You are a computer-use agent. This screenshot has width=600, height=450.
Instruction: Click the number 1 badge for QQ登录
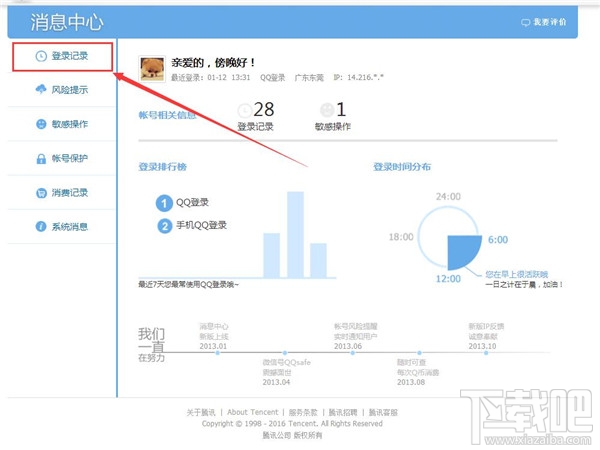164,203
